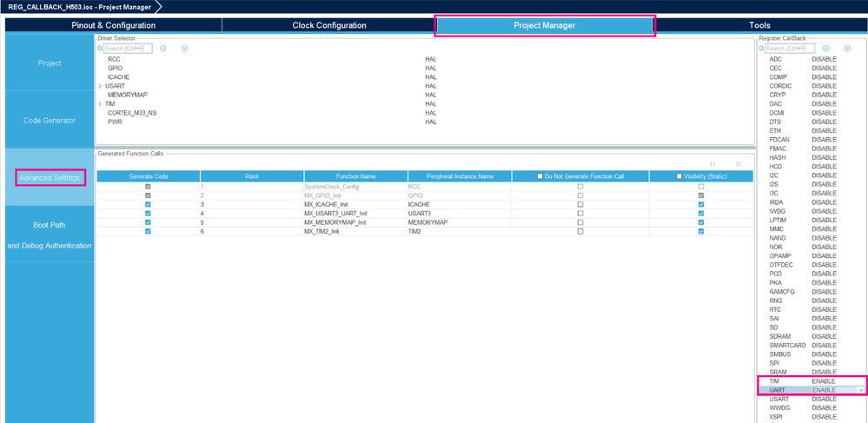Click the Peripheral Instance Name column header
The image size is (868, 423).
click(460, 176)
